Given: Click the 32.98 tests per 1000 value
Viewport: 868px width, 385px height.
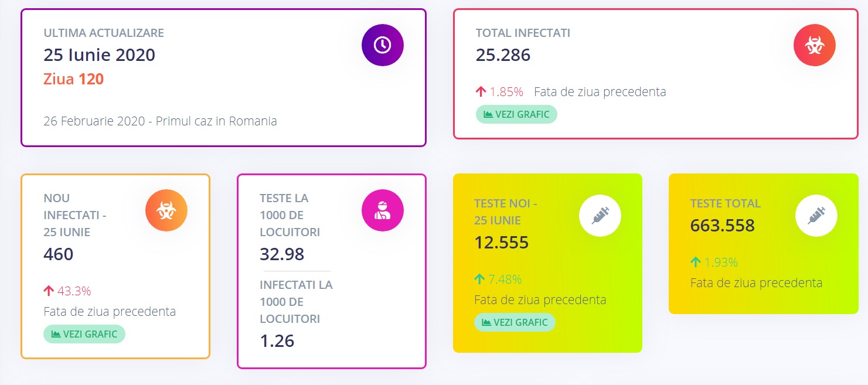Looking at the screenshot, I should tap(282, 254).
